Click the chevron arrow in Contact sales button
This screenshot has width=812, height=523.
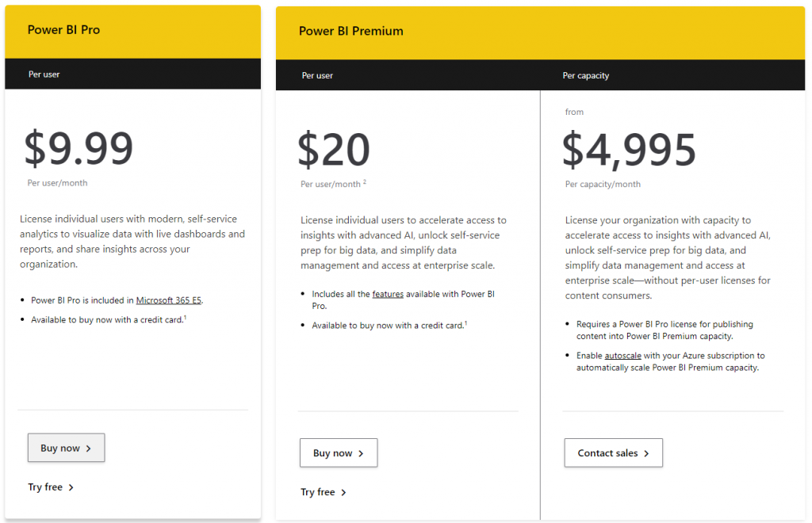point(646,453)
